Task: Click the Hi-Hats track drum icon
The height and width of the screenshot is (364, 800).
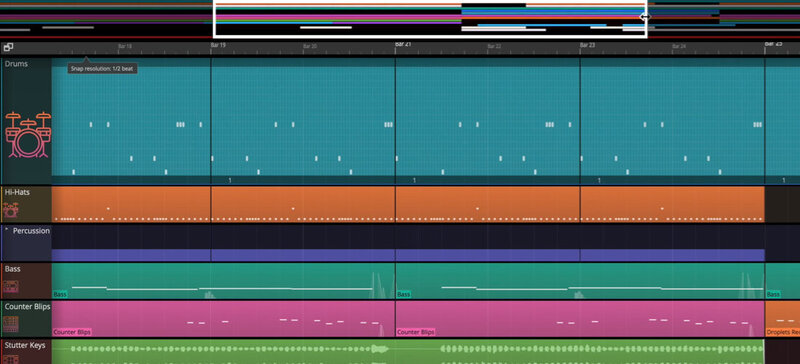Action: [x=10, y=210]
